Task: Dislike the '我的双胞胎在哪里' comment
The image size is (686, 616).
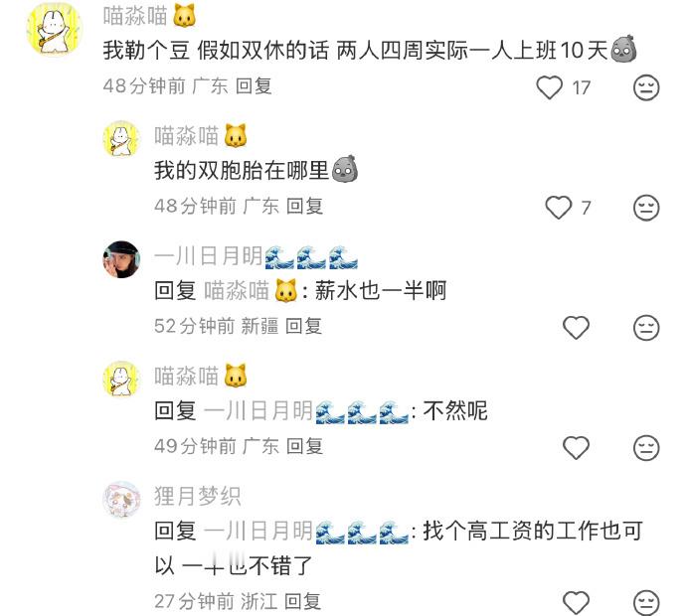Action: point(646,208)
